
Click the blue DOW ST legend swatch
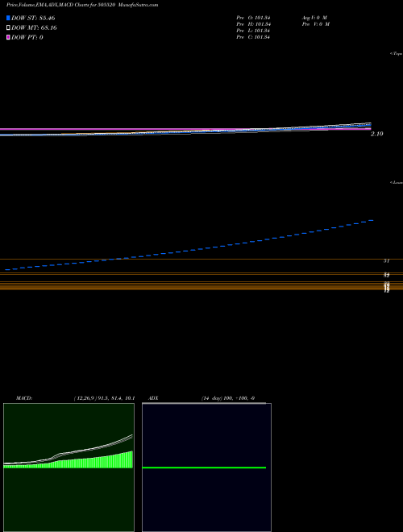pyautogui.click(x=8, y=18)
